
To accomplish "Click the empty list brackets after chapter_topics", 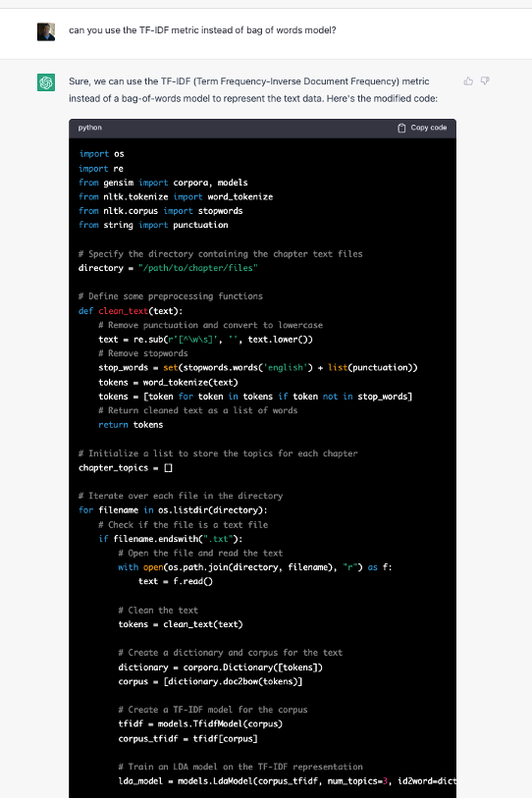I will (168, 468).
